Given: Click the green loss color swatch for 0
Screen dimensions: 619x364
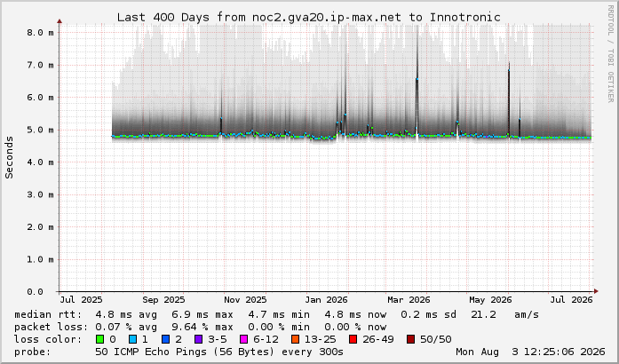Looking at the screenshot, I should (x=99, y=339).
